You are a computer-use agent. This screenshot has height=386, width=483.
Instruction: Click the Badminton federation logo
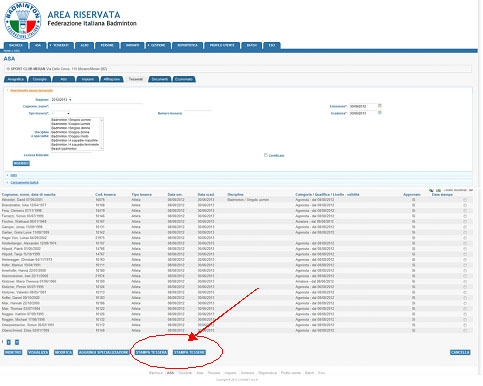(x=22, y=20)
